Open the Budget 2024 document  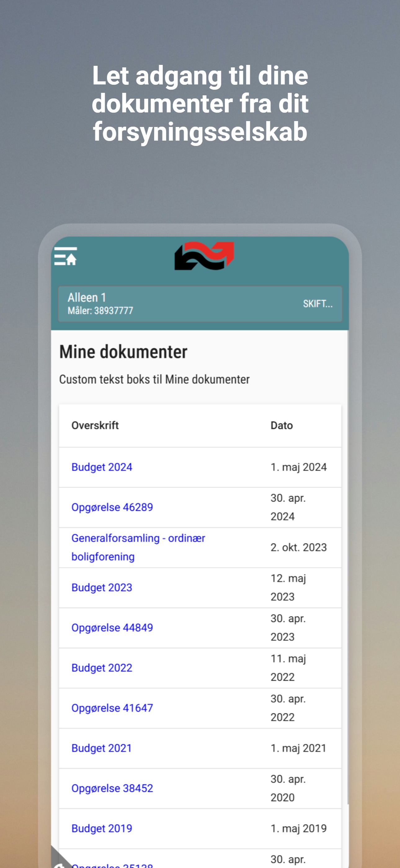point(102,467)
